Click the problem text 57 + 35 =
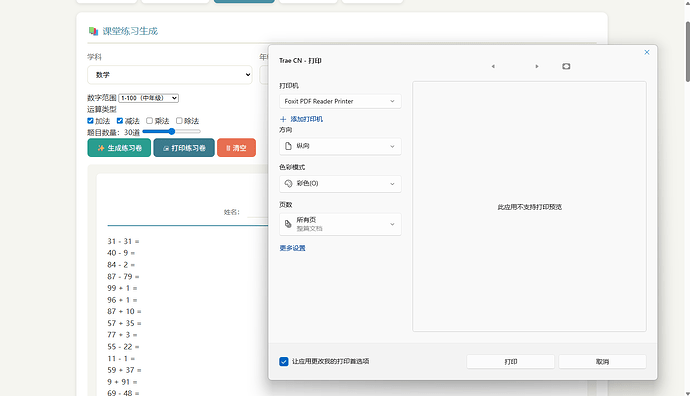This screenshot has width=690, height=396. (125, 323)
